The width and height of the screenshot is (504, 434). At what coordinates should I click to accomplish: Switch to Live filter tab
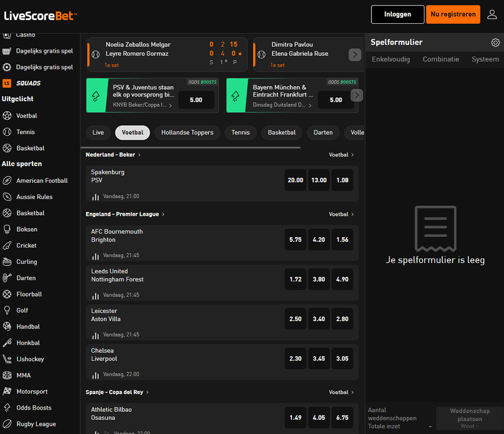(x=98, y=132)
